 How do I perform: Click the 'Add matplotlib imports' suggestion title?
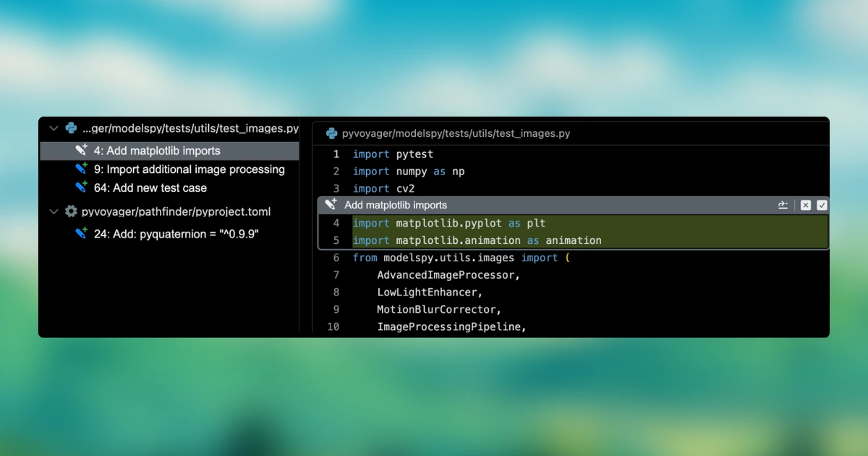(x=396, y=205)
